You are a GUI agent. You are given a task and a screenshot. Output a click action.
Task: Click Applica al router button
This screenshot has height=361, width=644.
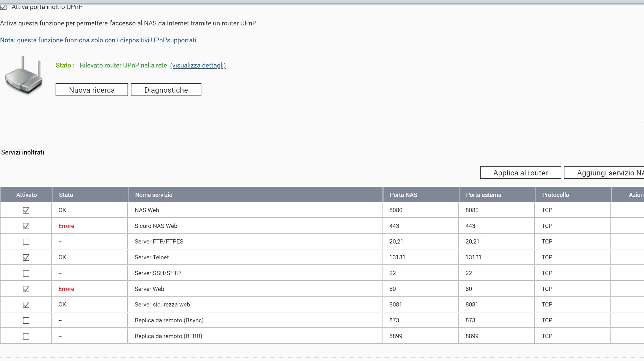click(x=520, y=173)
